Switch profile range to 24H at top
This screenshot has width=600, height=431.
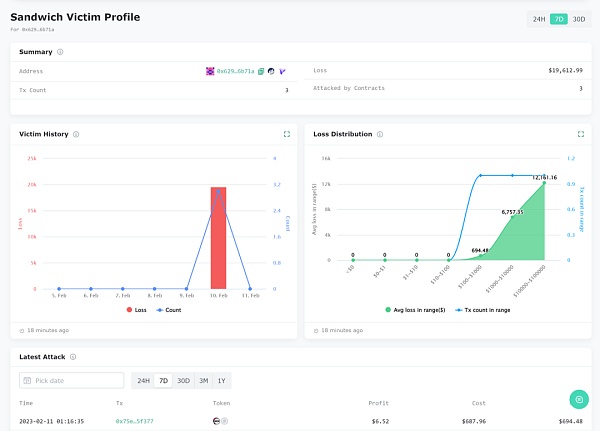539,19
